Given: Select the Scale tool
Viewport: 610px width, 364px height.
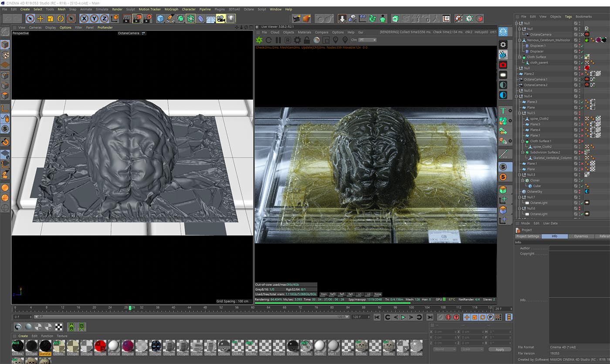Looking at the screenshot, I should pyautogui.click(x=51, y=18).
